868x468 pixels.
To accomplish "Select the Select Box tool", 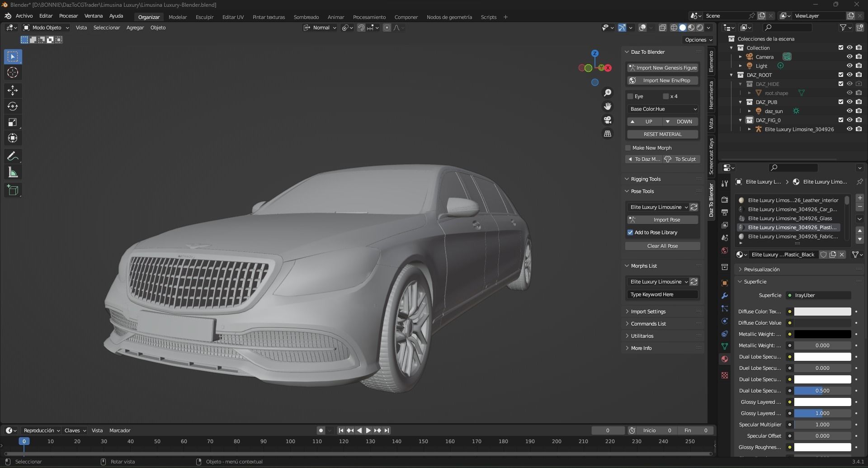I will 13,57.
